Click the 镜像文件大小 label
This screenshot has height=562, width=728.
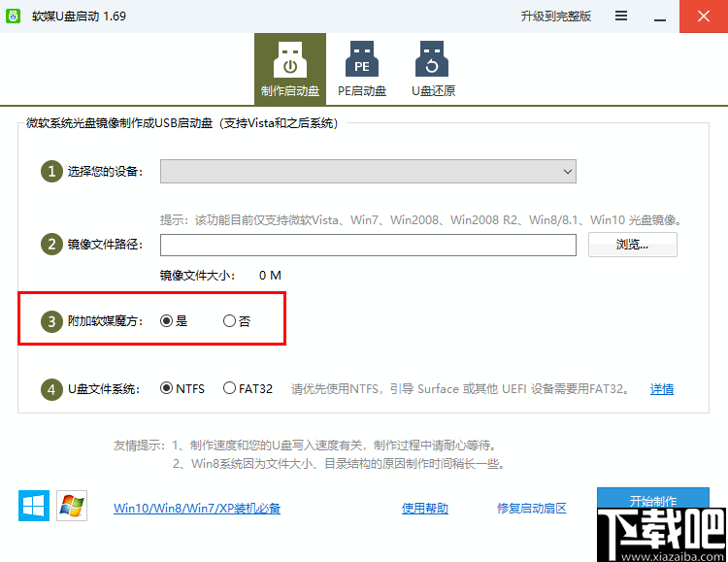[197, 276]
